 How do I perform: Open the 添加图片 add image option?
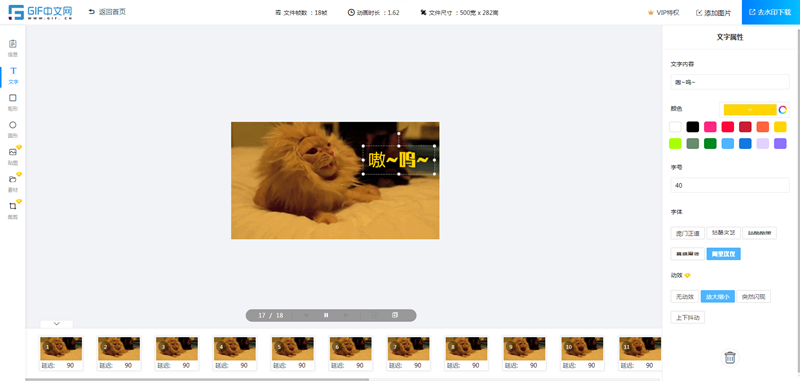713,13
